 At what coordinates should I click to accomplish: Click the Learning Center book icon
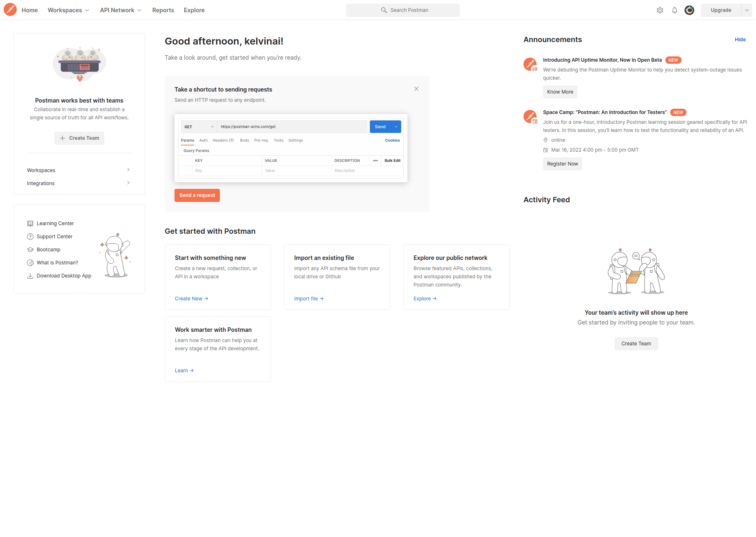click(30, 224)
